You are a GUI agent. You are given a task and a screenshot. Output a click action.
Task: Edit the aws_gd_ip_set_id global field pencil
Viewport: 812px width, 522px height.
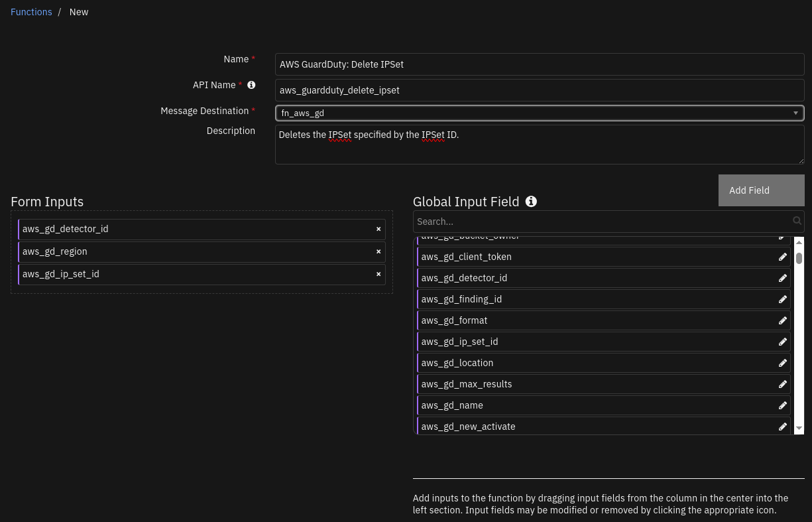click(x=783, y=342)
